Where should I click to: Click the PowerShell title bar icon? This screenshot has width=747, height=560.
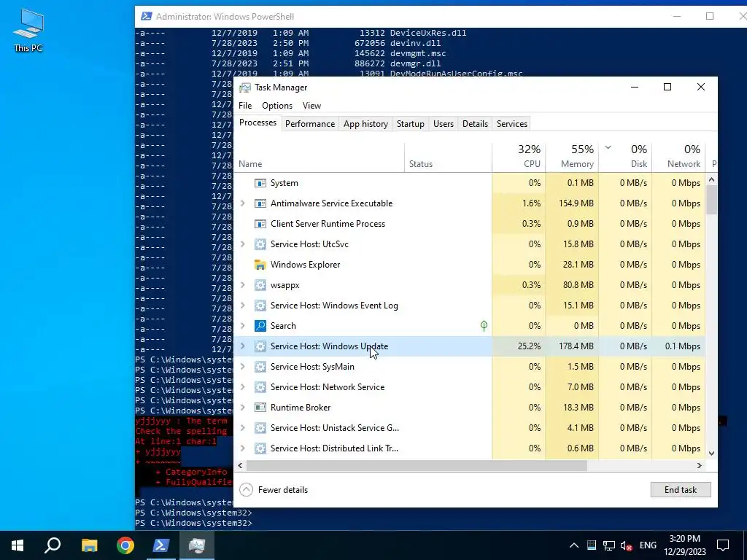click(146, 17)
